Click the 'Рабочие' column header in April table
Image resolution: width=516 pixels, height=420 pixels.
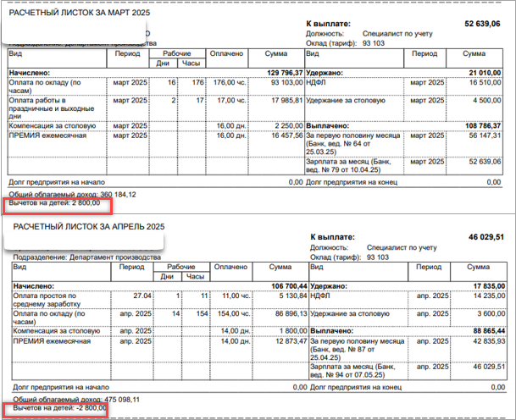pos(181,267)
